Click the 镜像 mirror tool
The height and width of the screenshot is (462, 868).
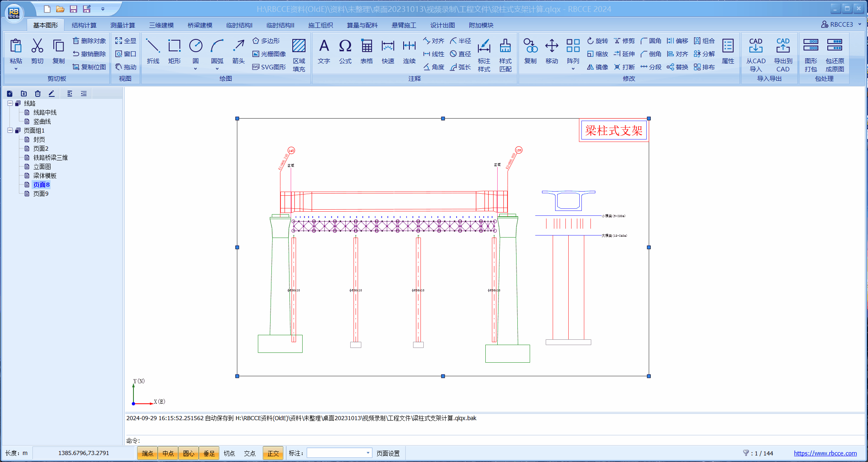click(597, 67)
